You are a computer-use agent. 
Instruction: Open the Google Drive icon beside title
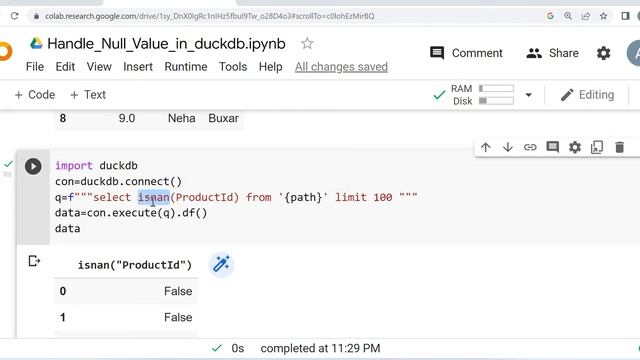tap(36, 43)
